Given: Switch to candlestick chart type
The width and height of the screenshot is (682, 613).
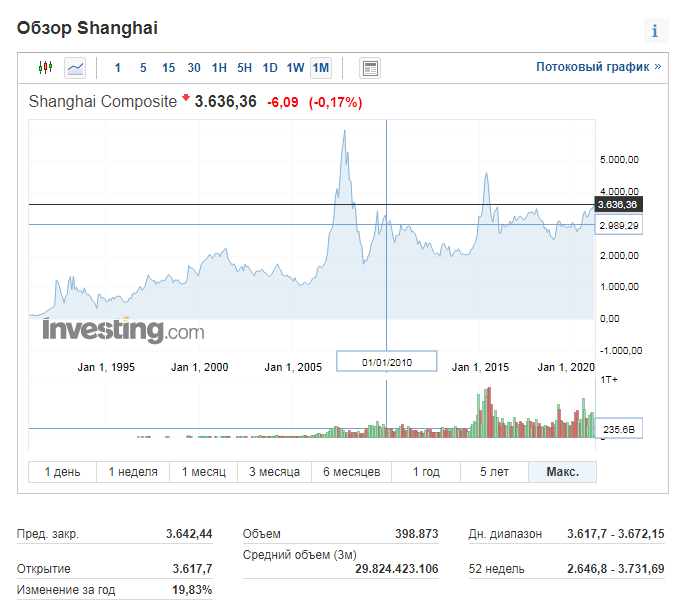Looking at the screenshot, I should coord(44,68).
